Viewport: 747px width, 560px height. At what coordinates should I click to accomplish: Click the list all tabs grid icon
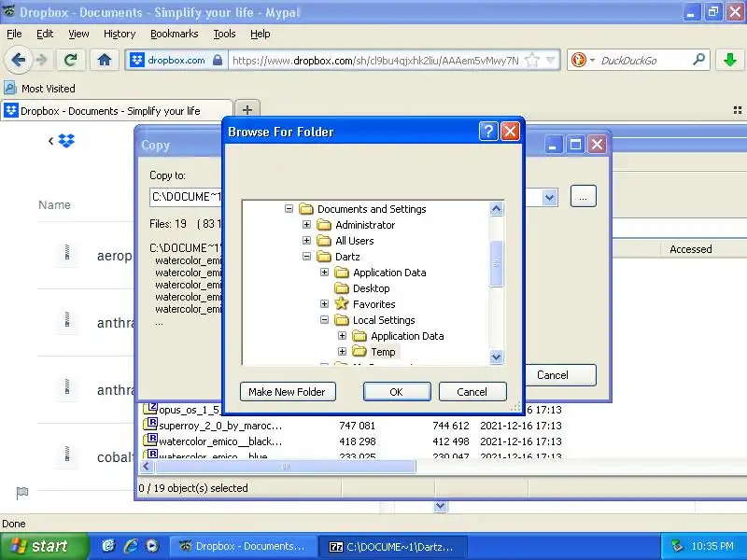click(738, 110)
